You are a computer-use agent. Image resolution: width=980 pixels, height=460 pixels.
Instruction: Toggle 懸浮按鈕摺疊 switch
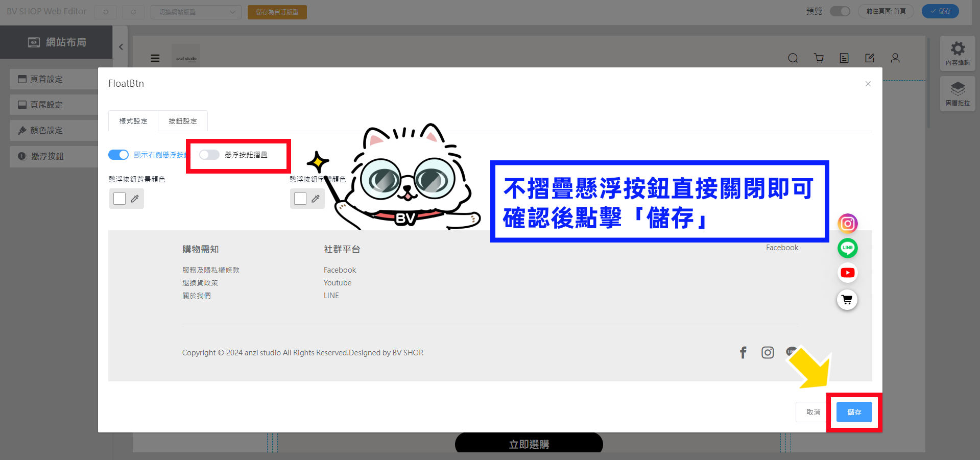[209, 155]
